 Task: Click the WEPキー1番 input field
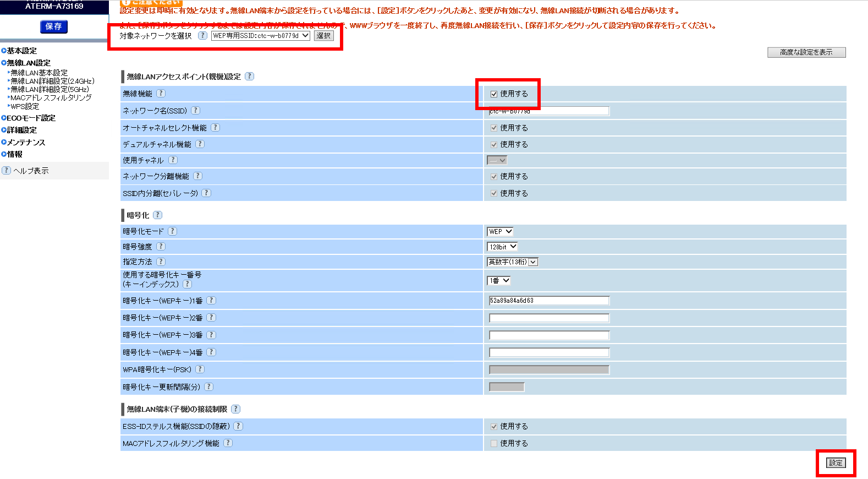pyautogui.click(x=548, y=301)
